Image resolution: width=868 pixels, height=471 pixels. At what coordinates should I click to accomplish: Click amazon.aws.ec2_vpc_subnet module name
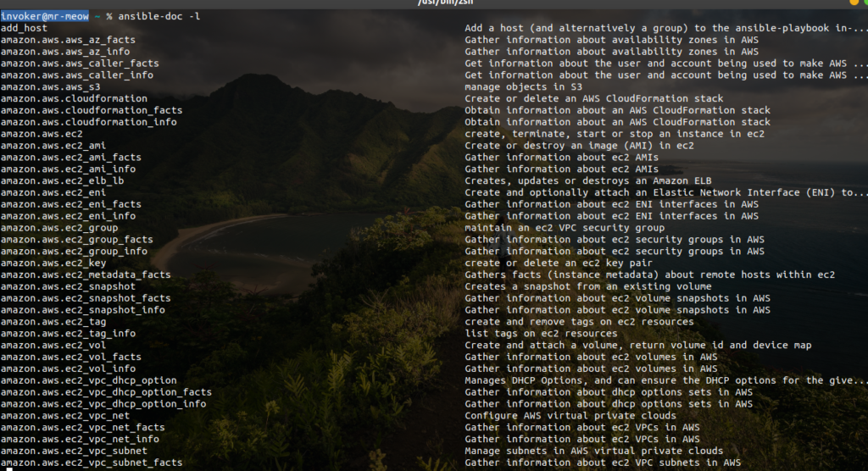point(75,451)
